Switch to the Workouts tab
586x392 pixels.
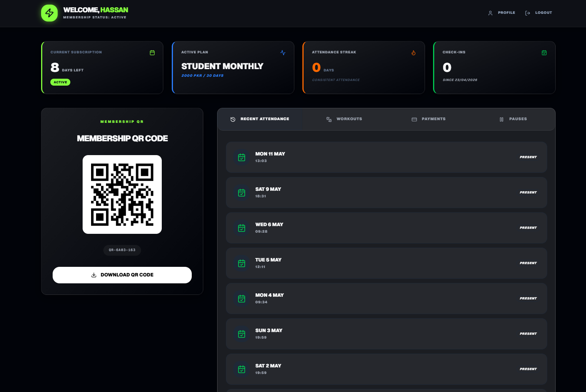[x=344, y=119]
